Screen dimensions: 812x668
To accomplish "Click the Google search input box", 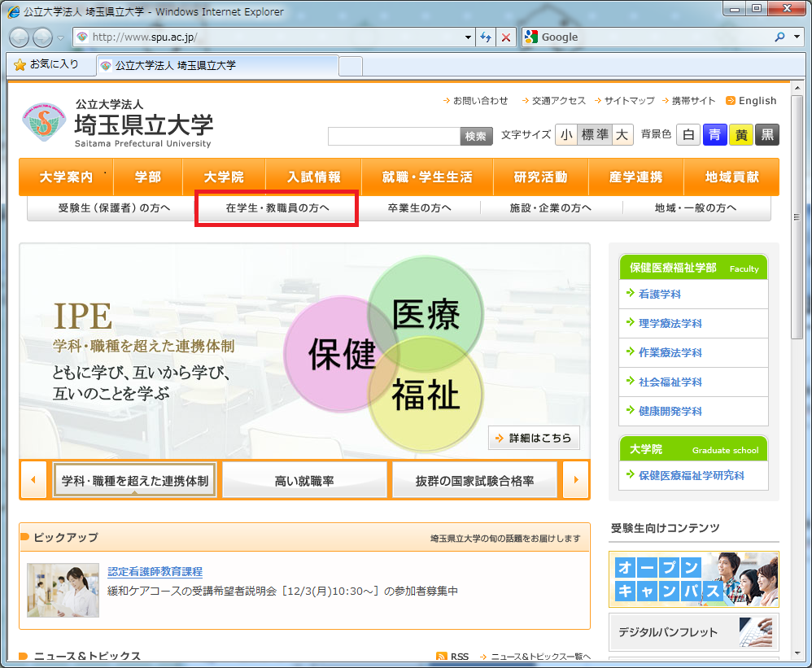I will [x=653, y=37].
